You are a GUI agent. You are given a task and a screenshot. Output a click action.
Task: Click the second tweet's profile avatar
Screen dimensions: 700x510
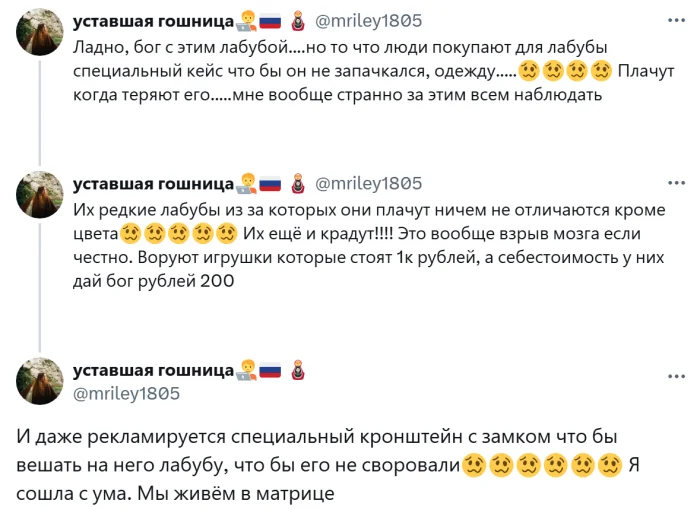click(x=41, y=194)
